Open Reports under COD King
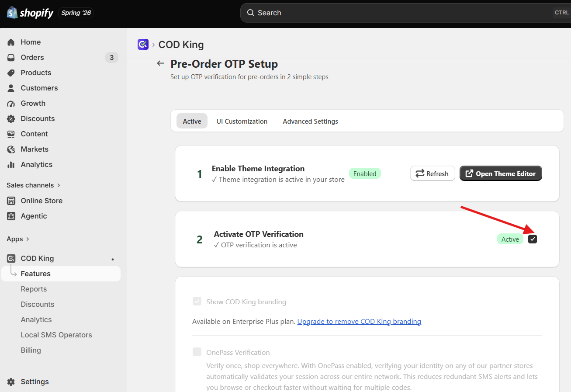This screenshot has height=392, width=571. [34, 289]
